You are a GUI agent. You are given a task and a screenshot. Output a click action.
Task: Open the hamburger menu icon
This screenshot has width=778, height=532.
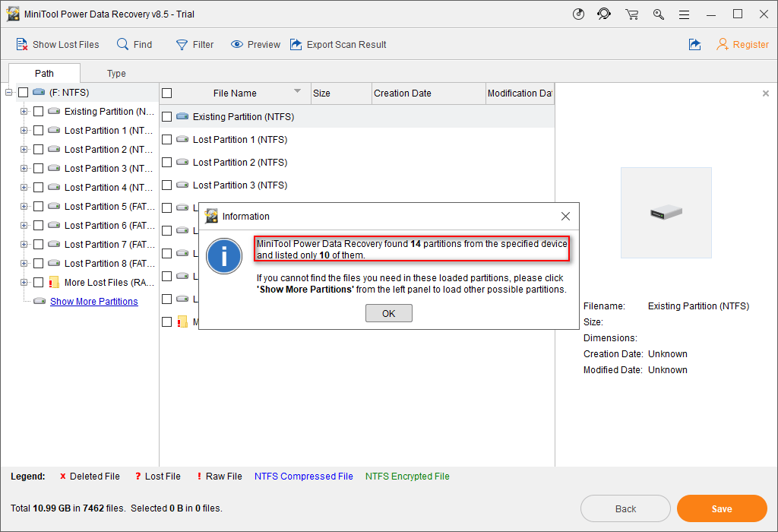[x=685, y=15]
